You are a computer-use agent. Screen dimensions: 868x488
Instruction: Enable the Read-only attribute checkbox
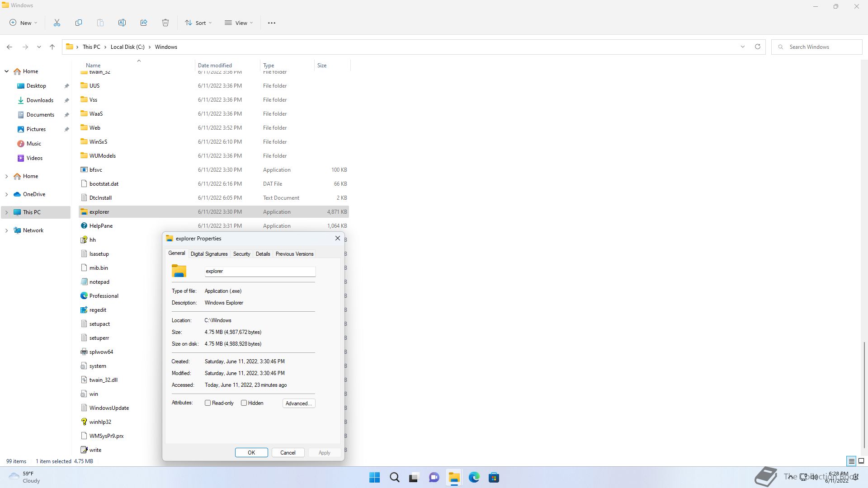pyautogui.click(x=208, y=403)
